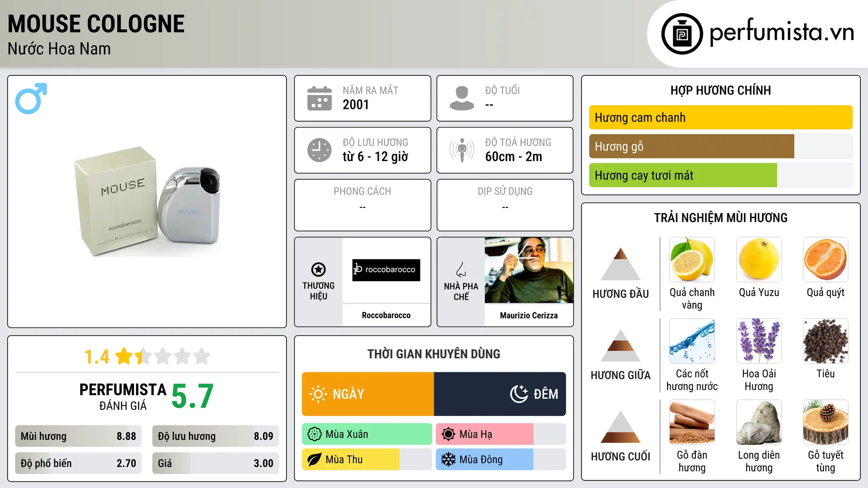Click the dark navy Đêm nighttime bar
Screen dimensions: 868x488
pyautogui.click(x=500, y=394)
